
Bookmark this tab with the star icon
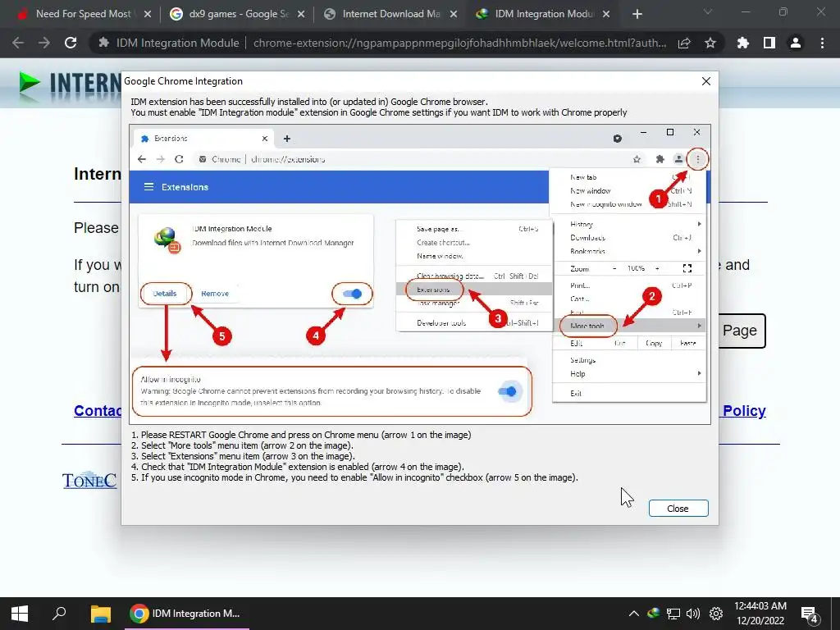[x=710, y=43]
